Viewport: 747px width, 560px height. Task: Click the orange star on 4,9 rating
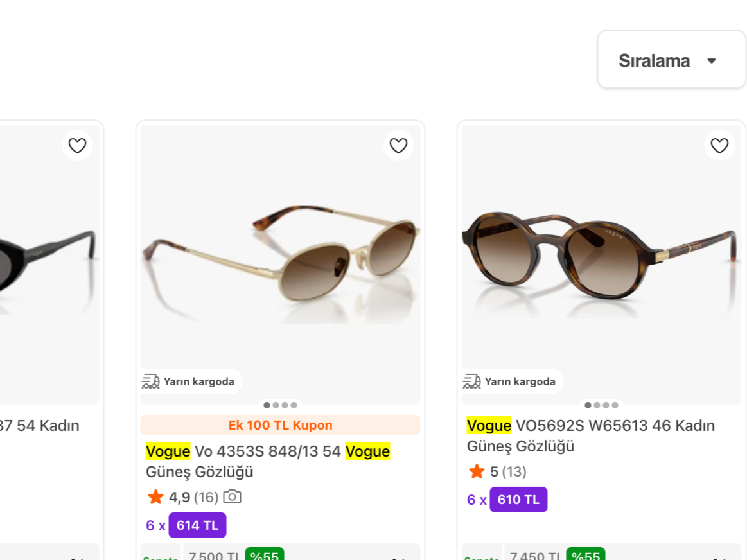[156, 497]
